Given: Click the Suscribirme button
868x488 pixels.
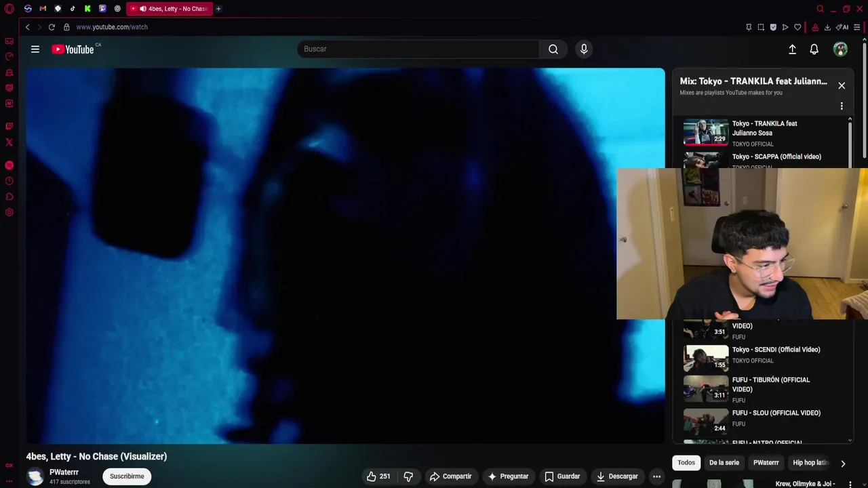Looking at the screenshot, I should point(127,476).
